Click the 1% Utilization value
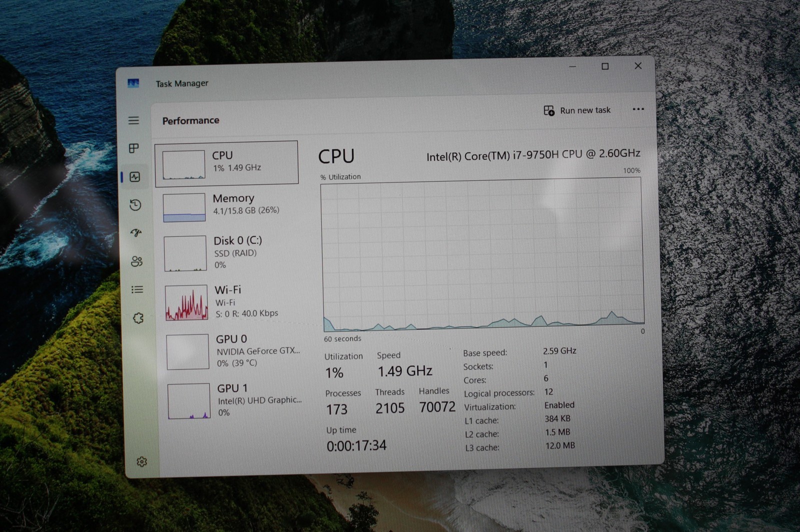Screen dimensions: 800x532 click(334, 372)
